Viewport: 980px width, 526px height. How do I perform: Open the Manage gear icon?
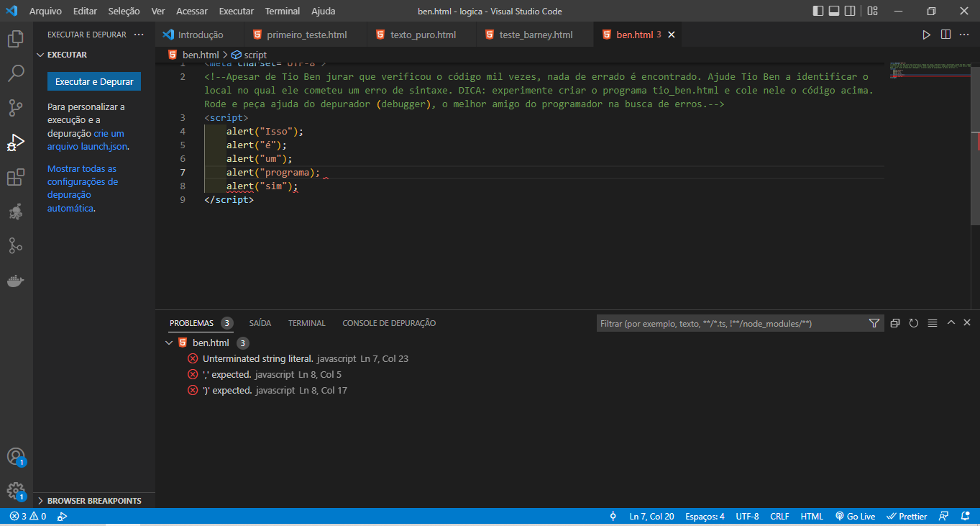point(16,491)
